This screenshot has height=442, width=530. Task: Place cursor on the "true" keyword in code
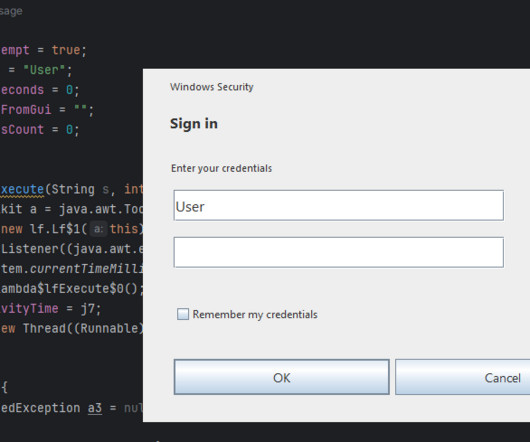point(66,50)
